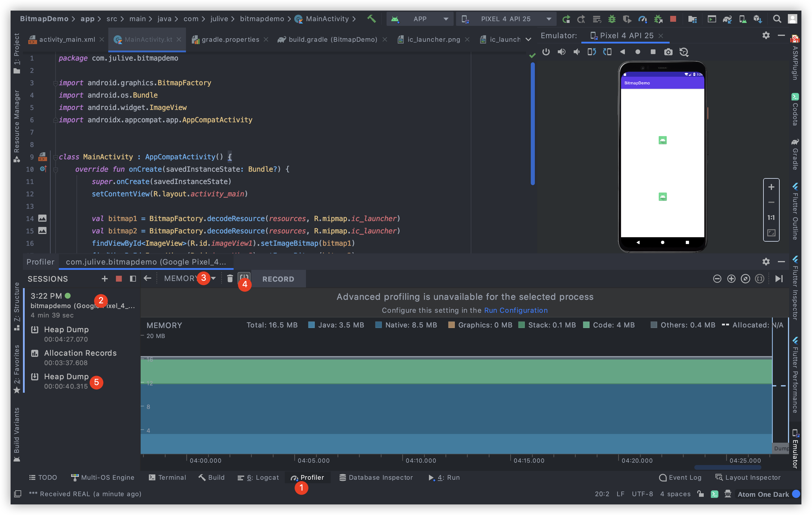Click the Apply Code Changes icon
The height and width of the screenshot is (515, 812).
(597, 19)
